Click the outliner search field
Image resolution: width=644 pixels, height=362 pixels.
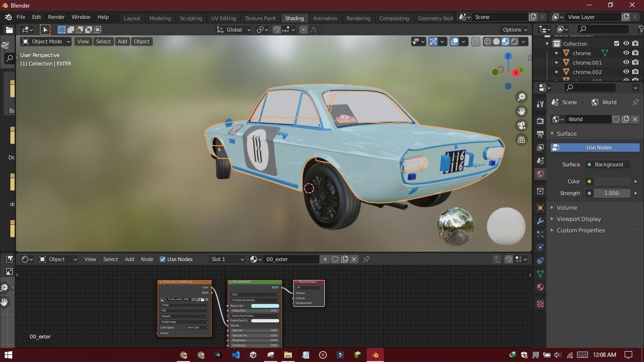pyautogui.click(x=603, y=30)
